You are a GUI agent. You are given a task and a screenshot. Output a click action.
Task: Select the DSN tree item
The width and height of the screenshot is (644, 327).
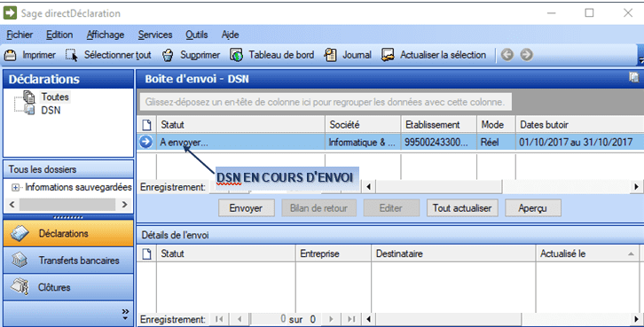pyautogui.click(x=51, y=110)
